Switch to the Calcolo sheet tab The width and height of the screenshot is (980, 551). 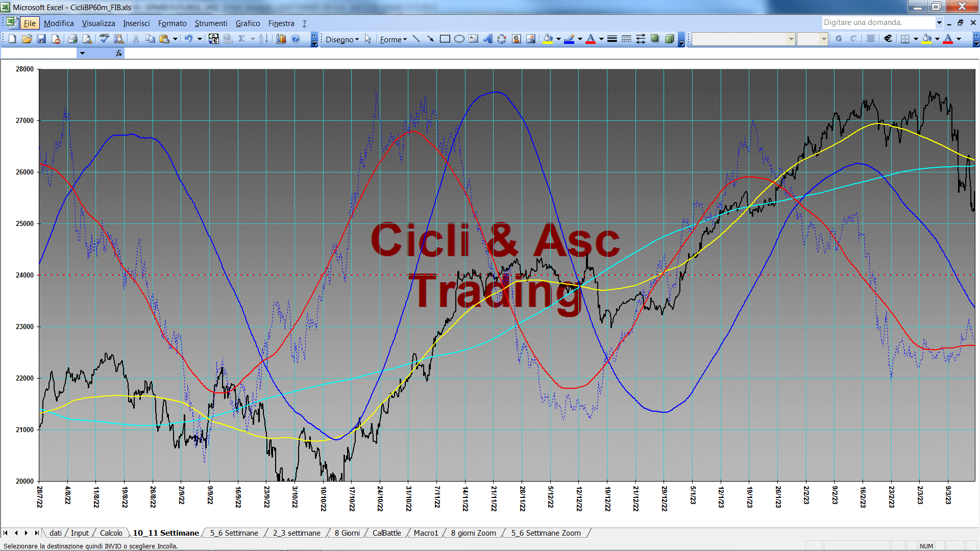[111, 533]
